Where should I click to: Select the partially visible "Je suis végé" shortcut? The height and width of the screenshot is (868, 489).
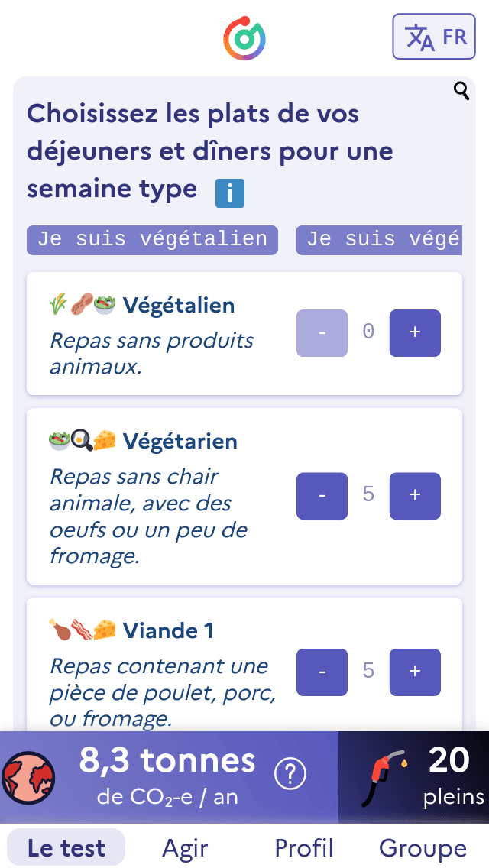tap(380, 240)
